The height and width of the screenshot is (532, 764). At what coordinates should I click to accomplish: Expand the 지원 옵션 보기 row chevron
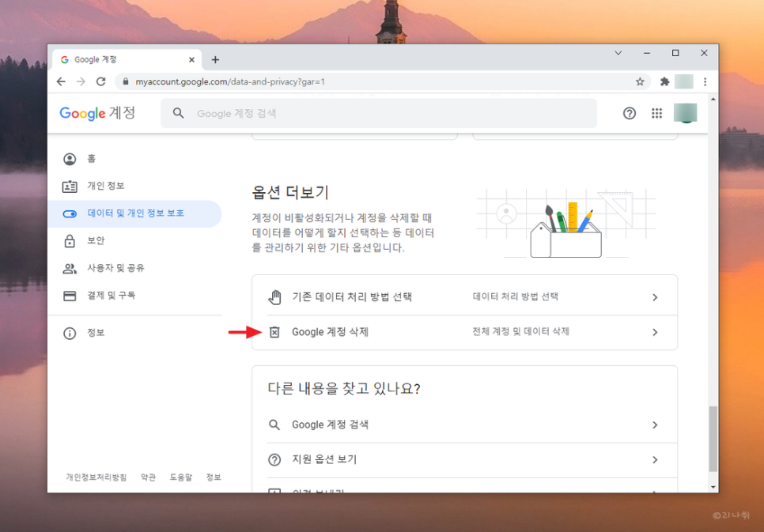point(655,459)
